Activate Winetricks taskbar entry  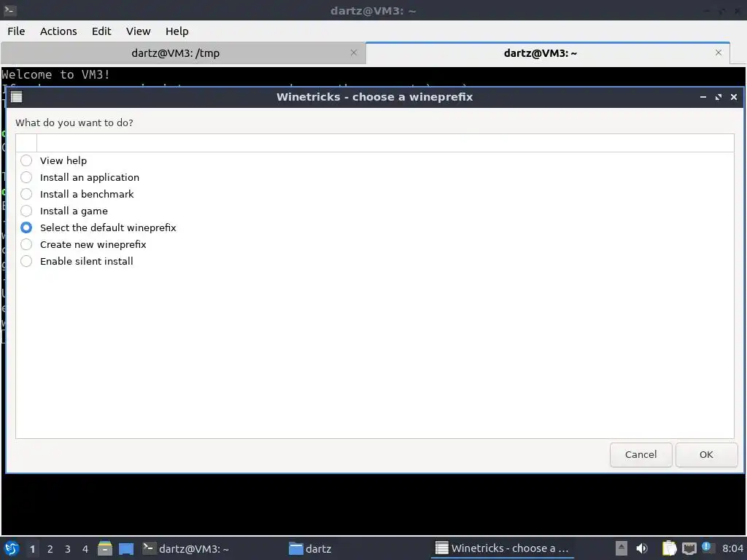point(502,548)
